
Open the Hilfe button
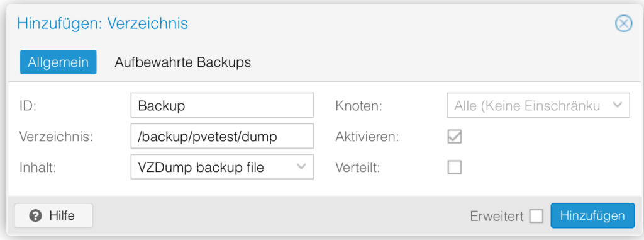coord(53,215)
